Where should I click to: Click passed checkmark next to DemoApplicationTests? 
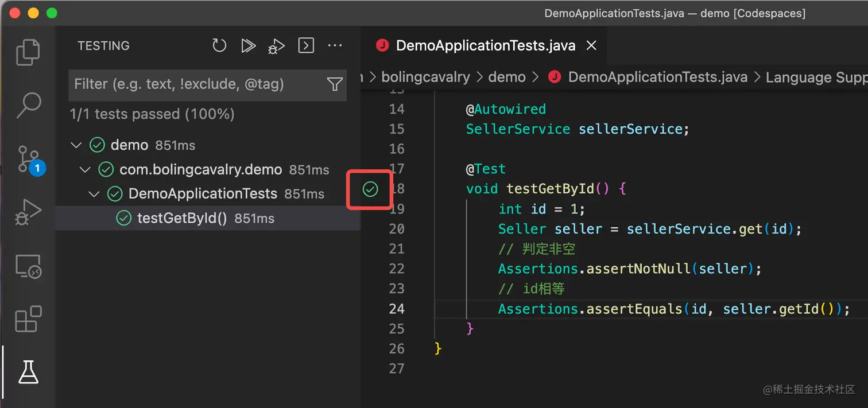(115, 194)
